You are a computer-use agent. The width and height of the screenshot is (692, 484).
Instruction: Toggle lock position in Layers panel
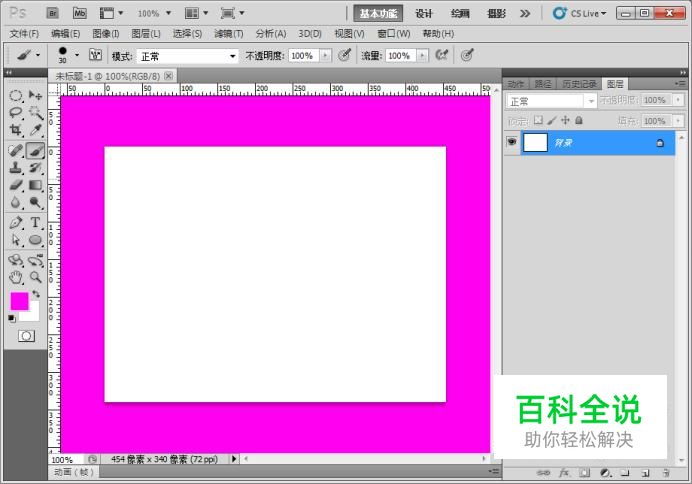coord(565,120)
